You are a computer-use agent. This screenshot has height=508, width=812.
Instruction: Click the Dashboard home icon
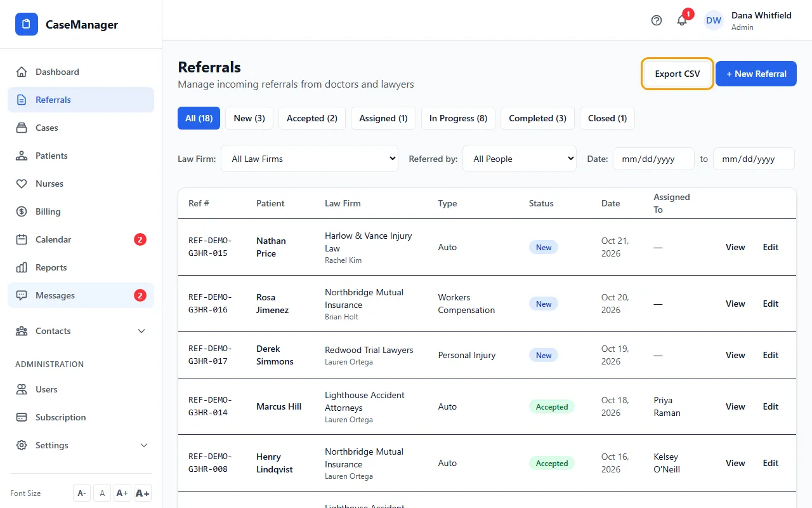[x=22, y=72]
